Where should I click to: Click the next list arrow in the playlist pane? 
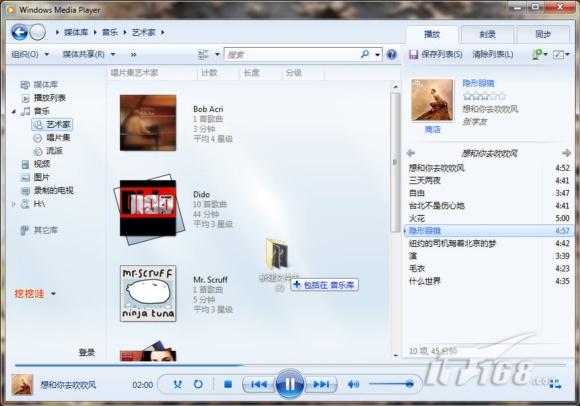click(x=566, y=153)
